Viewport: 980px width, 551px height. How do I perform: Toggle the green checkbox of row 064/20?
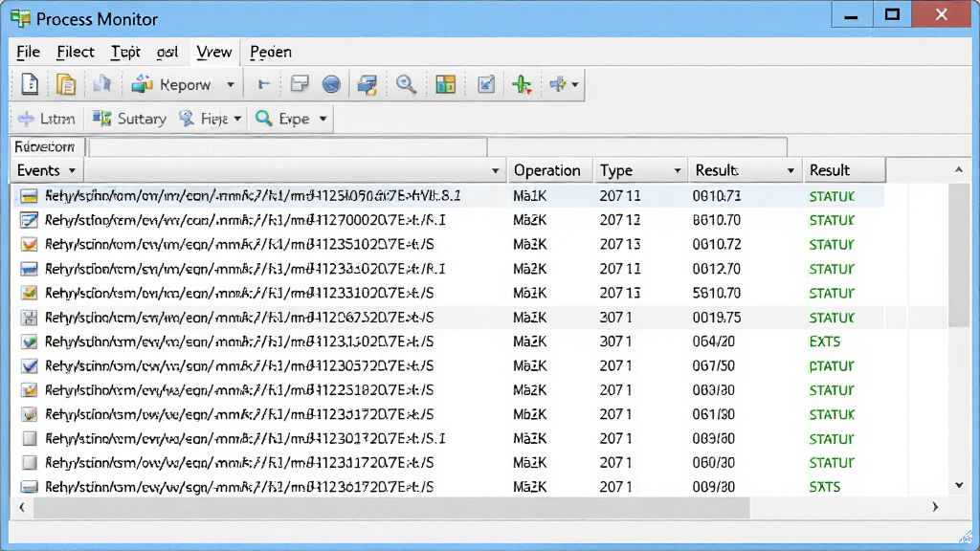pos(29,342)
